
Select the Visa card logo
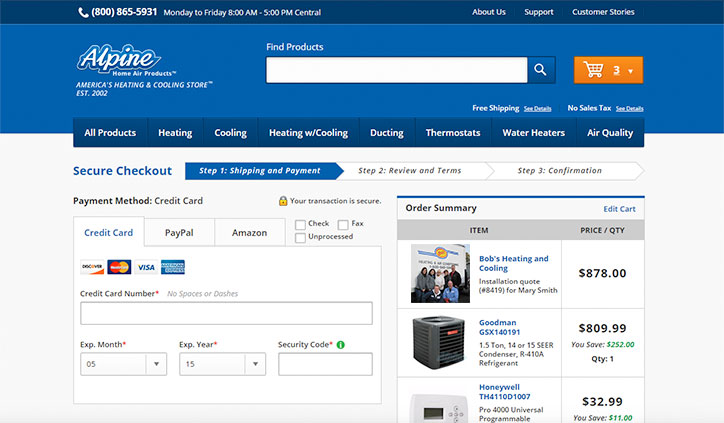146,267
